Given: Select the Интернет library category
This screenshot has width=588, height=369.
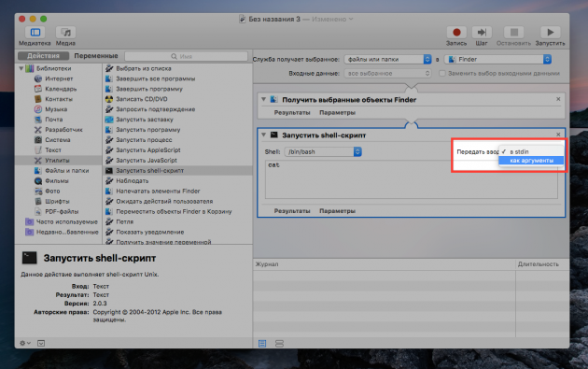Looking at the screenshot, I should coord(59,78).
